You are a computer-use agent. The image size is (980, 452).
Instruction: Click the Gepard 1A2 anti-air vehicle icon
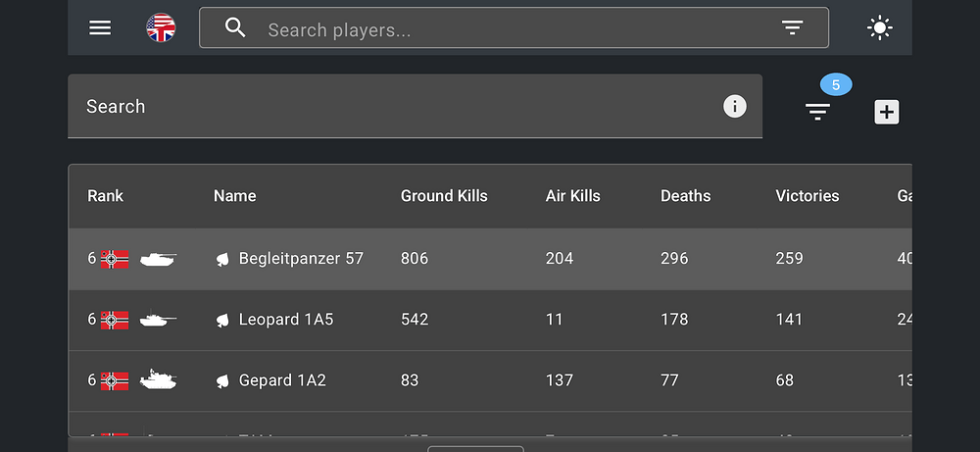158,380
